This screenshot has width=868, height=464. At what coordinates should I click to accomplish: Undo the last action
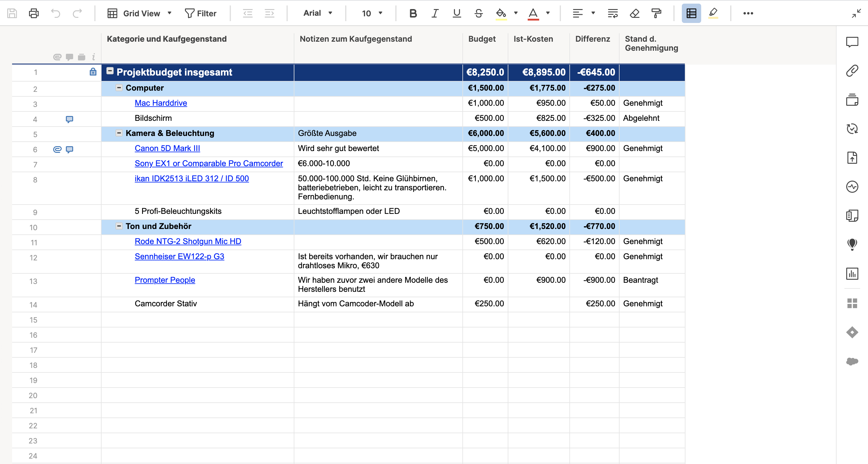coord(56,14)
